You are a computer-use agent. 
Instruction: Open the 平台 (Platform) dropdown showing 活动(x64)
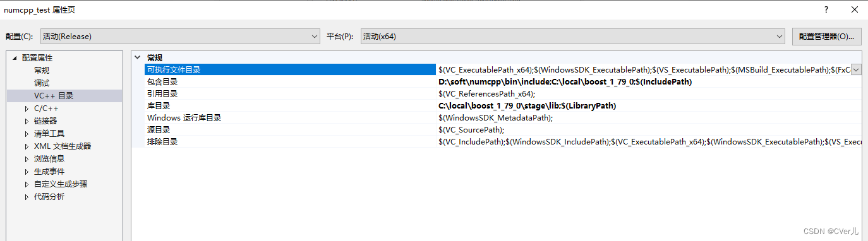(x=572, y=37)
